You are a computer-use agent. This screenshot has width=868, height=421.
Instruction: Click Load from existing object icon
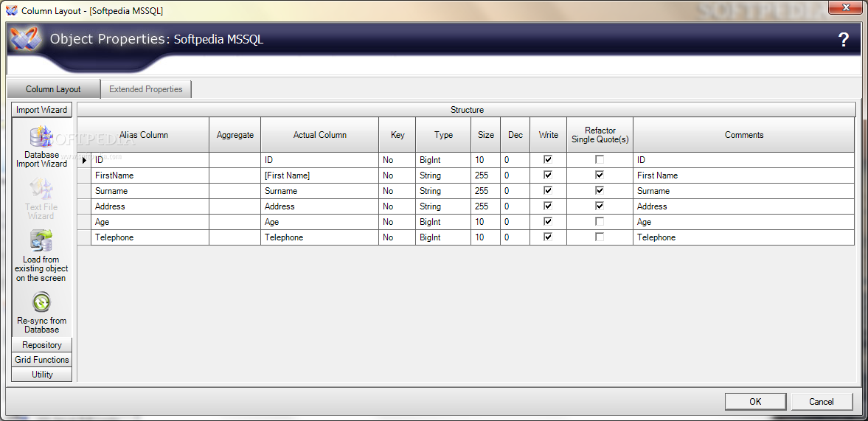41,241
